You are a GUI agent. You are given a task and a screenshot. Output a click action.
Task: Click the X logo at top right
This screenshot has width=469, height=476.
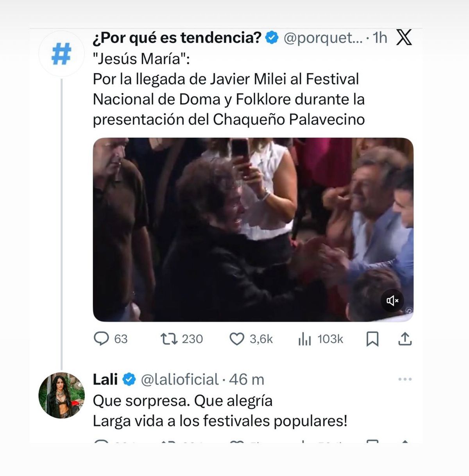point(404,38)
